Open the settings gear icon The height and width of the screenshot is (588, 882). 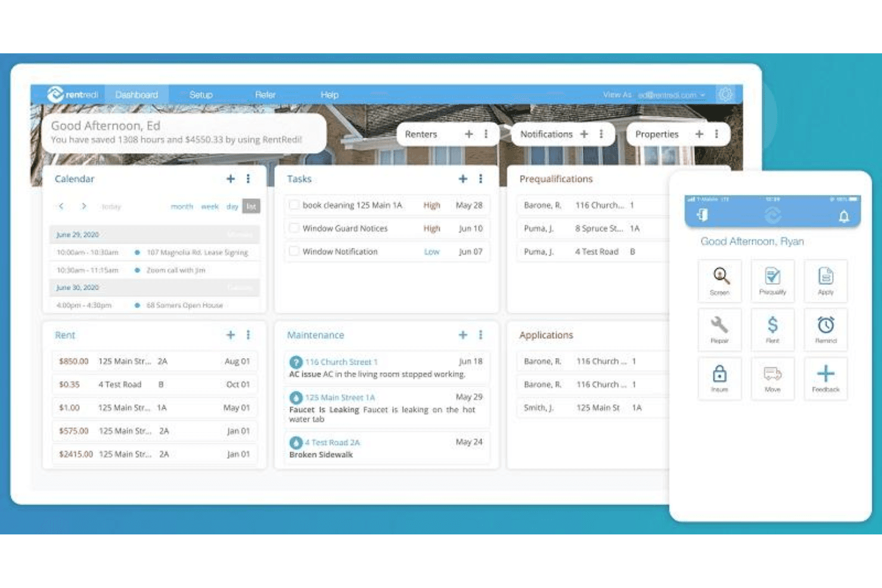tap(725, 94)
